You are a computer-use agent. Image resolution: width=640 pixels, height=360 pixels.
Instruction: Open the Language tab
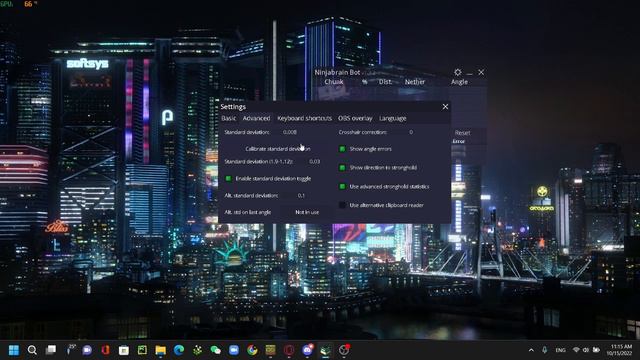click(393, 118)
